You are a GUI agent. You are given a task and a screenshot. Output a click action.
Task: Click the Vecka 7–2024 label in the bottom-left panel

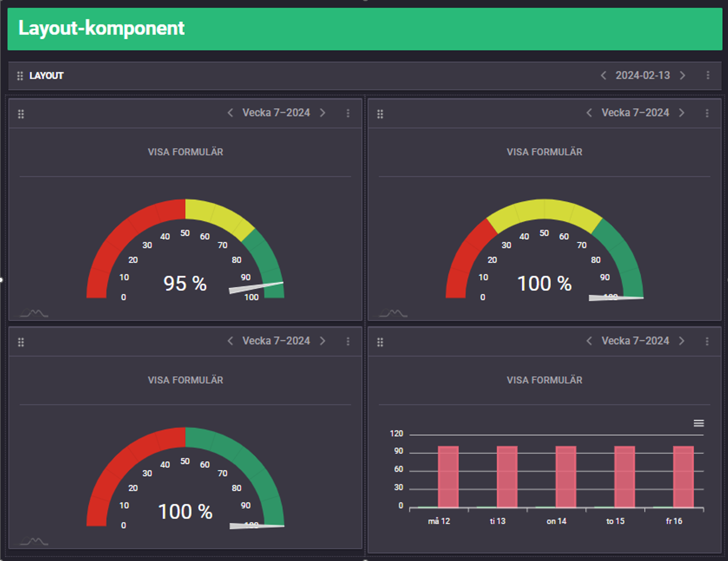tap(276, 341)
